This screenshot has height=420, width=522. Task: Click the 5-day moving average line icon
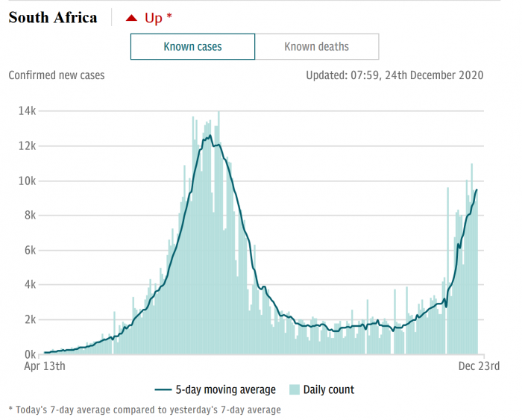point(163,389)
